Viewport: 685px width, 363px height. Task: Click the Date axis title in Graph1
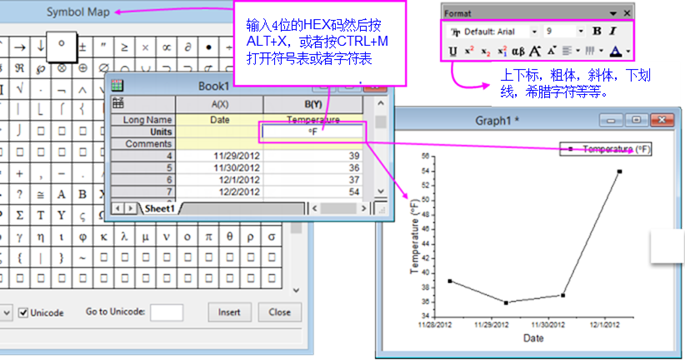pos(533,338)
